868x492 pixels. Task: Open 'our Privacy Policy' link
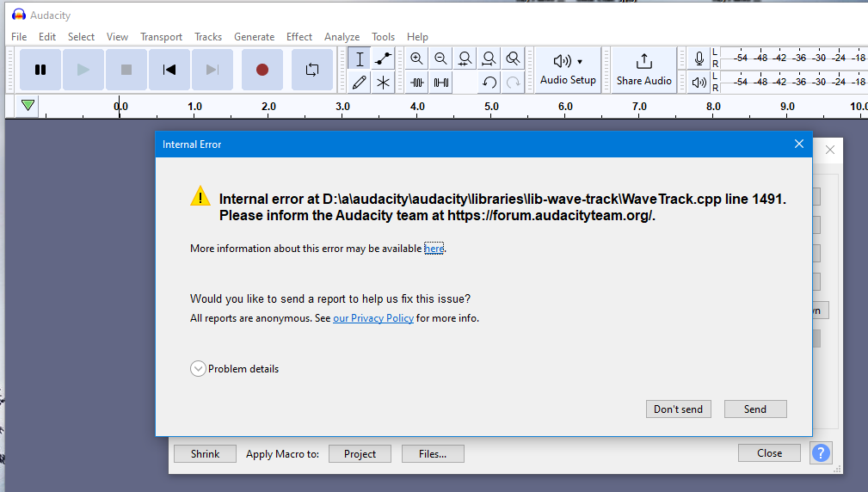(x=373, y=318)
